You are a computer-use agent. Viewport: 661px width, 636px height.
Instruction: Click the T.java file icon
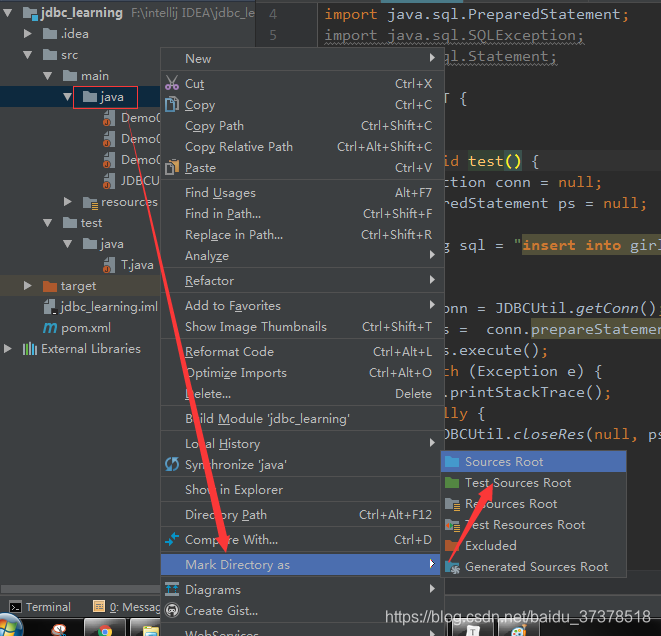(x=109, y=265)
